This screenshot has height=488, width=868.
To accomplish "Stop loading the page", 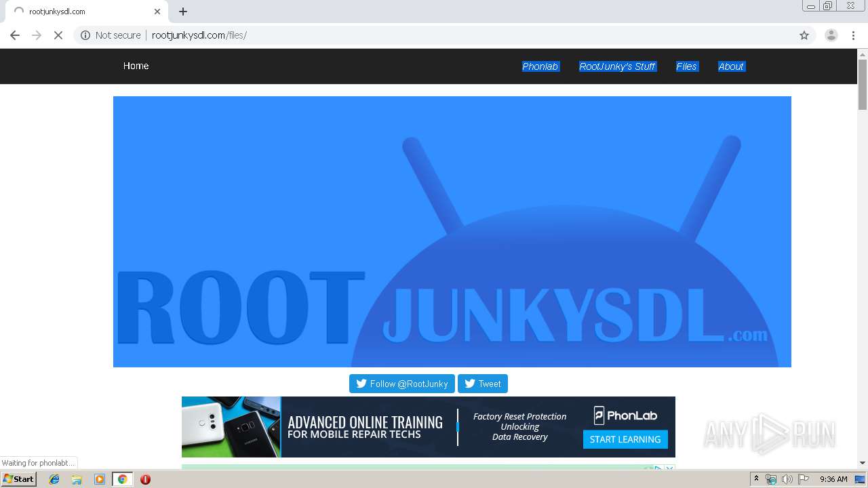I will [x=58, y=35].
